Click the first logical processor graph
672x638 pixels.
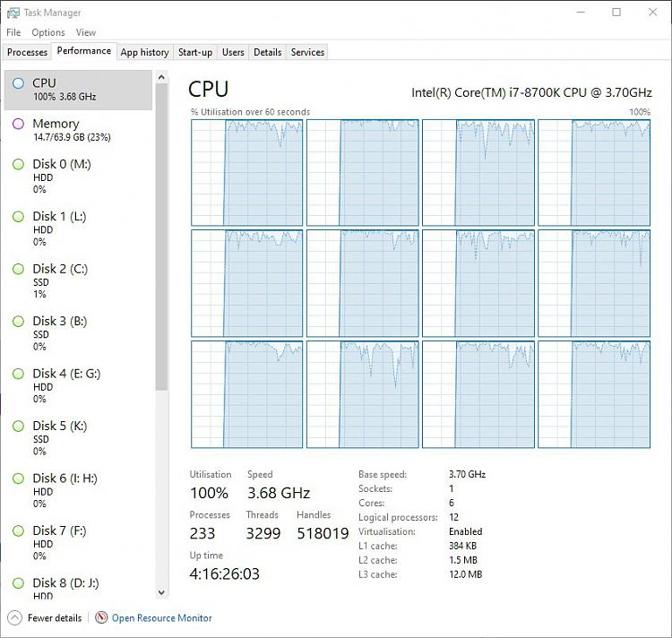[x=247, y=173]
